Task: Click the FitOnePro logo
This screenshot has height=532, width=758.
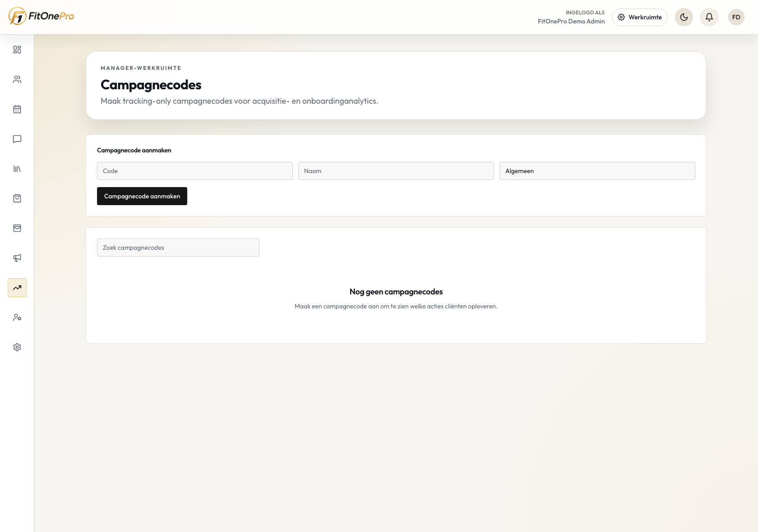Action: click(x=41, y=16)
